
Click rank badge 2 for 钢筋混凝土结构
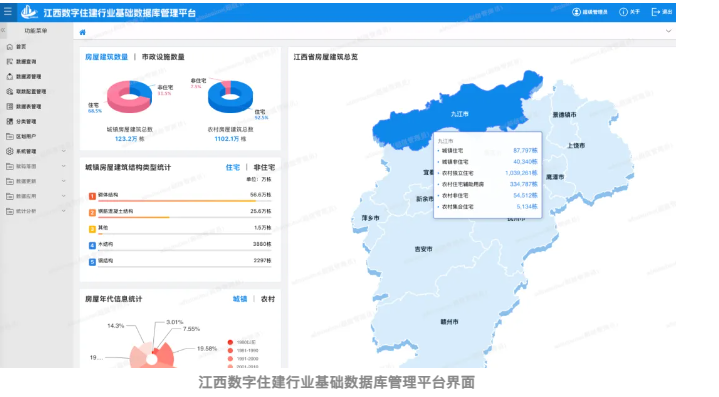[x=92, y=212]
